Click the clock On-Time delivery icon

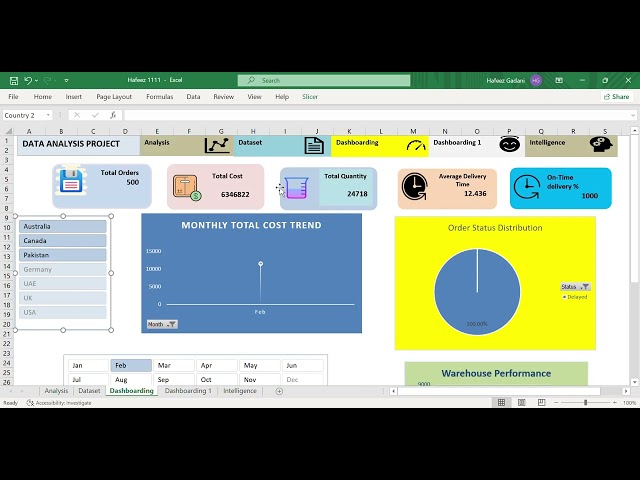(x=527, y=187)
